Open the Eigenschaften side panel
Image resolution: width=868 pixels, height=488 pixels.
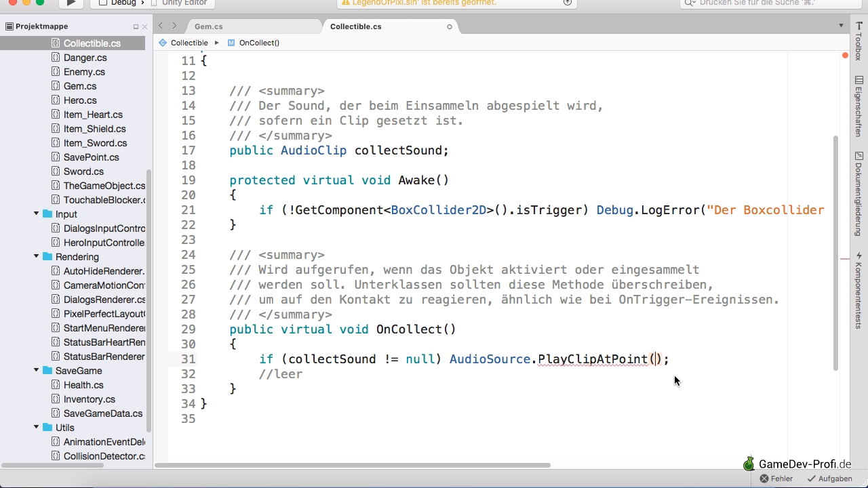[x=859, y=106]
